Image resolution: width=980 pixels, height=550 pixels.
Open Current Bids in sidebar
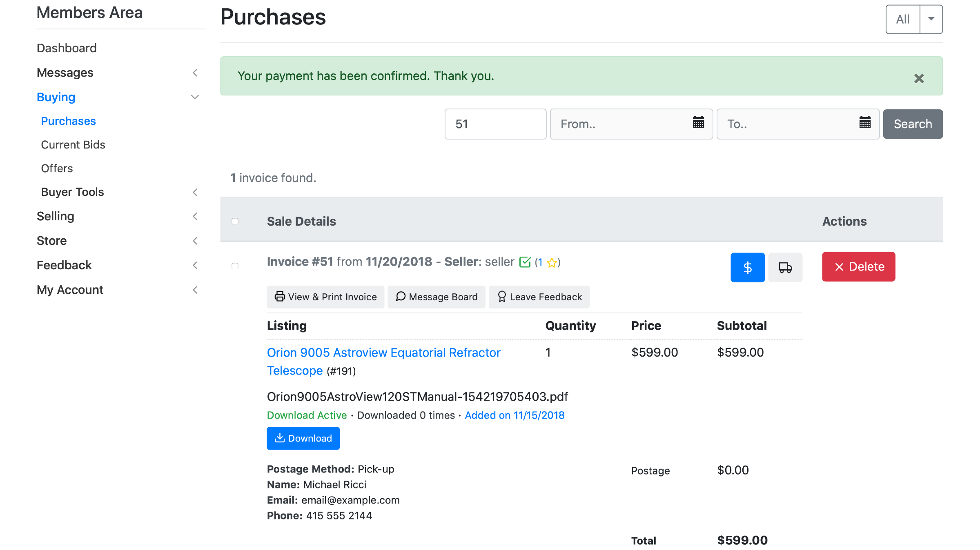click(x=73, y=144)
